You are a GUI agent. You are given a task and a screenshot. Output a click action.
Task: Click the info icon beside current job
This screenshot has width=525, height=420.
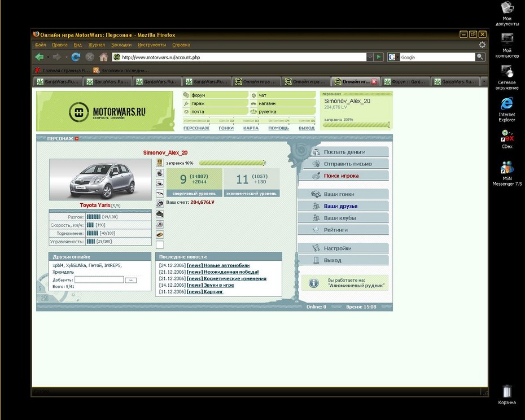click(314, 283)
